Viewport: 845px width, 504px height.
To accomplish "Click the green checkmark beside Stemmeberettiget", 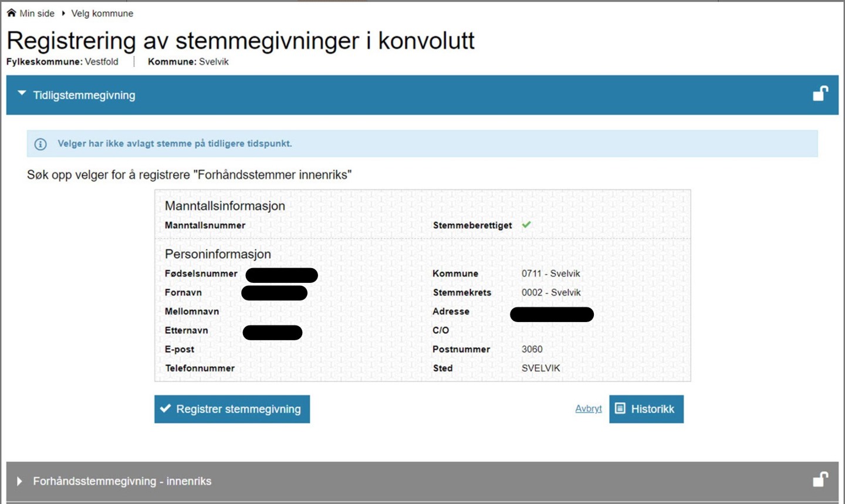I will click(x=526, y=225).
